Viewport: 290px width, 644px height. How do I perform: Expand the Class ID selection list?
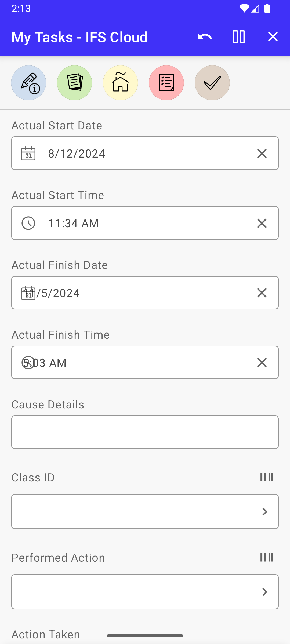coord(265,512)
